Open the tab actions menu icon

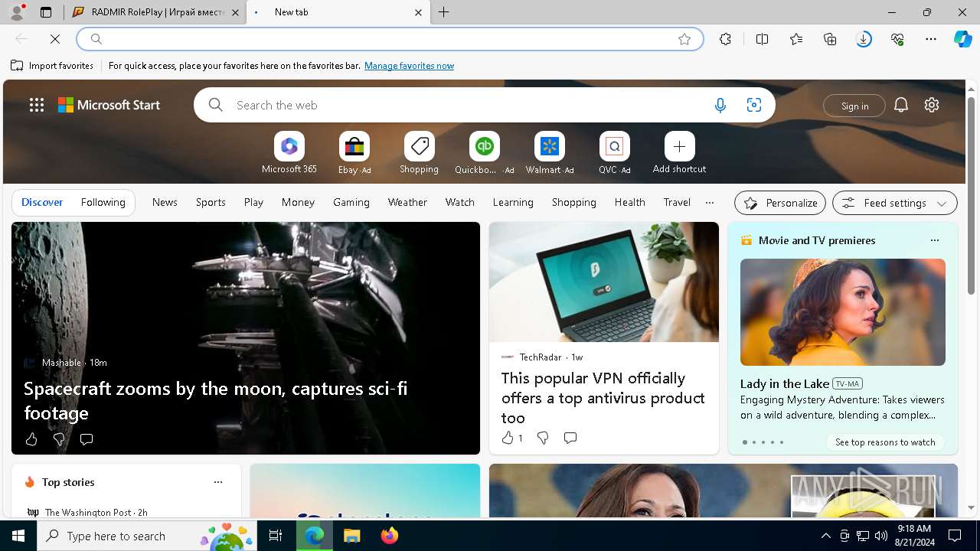(x=46, y=12)
